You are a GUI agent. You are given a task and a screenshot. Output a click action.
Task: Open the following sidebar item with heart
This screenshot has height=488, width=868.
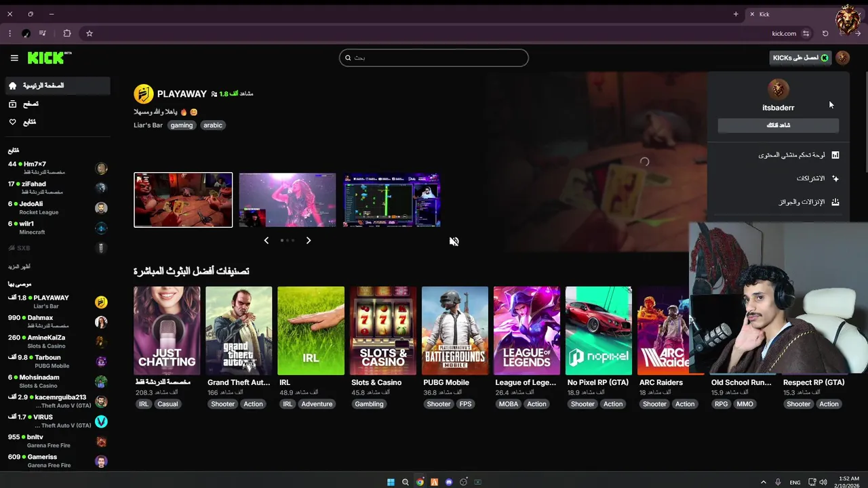click(x=58, y=122)
